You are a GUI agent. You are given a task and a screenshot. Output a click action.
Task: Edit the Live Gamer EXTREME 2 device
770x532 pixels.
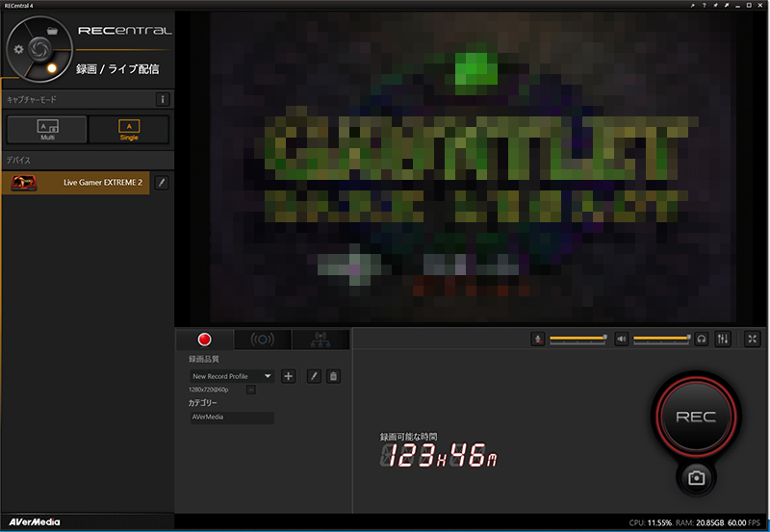point(162,183)
